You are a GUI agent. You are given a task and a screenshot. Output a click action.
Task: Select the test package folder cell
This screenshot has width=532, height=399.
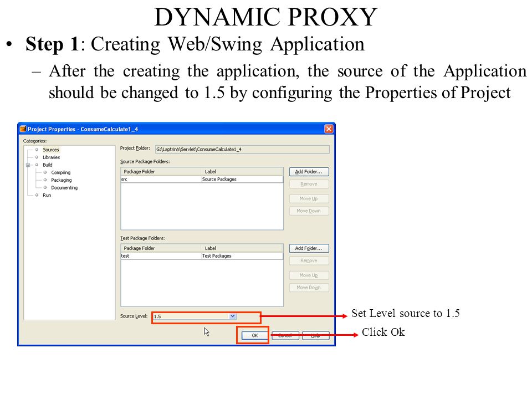(x=161, y=256)
